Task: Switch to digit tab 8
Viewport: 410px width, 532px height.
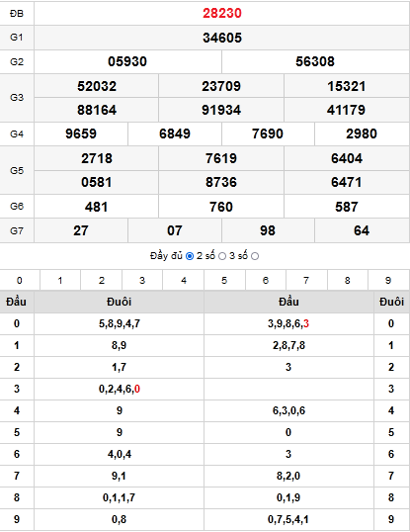Action: (348, 280)
